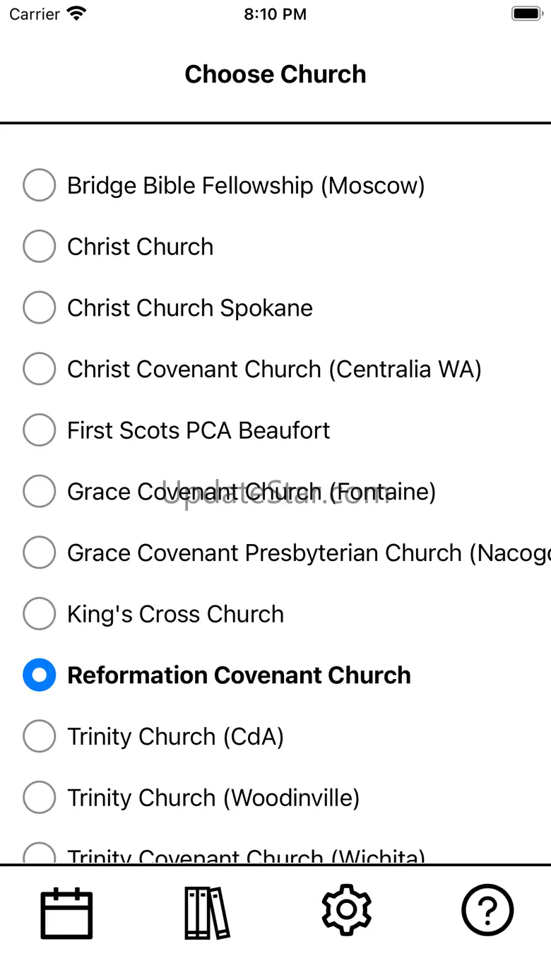Screen dimensions: 551x980
Task: Select Christ Covenant Church (Centralia WA)
Action: (40, 369)
